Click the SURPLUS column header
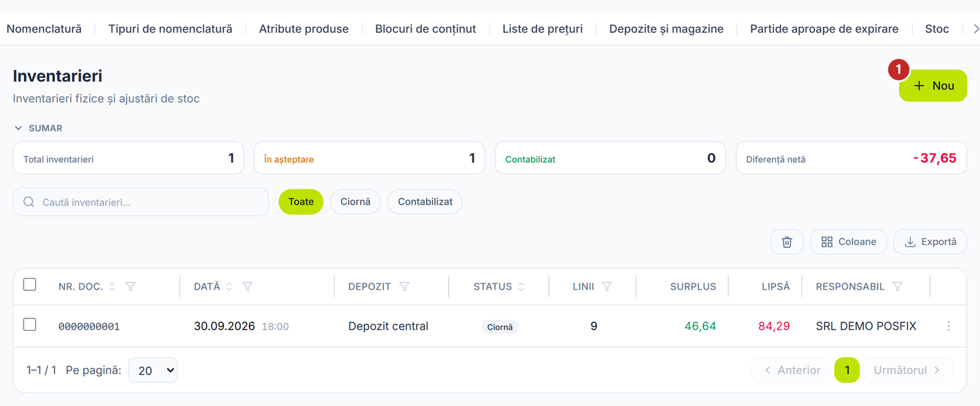The height and width of the screenshot is (406, 980). 693,286
